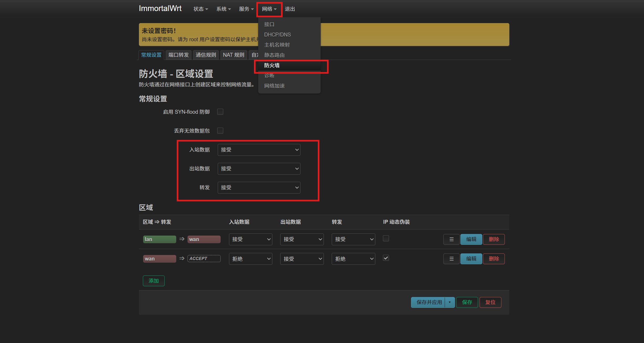
Task: Click the drag handle icon in lan row
Action: tap(451, 239)
